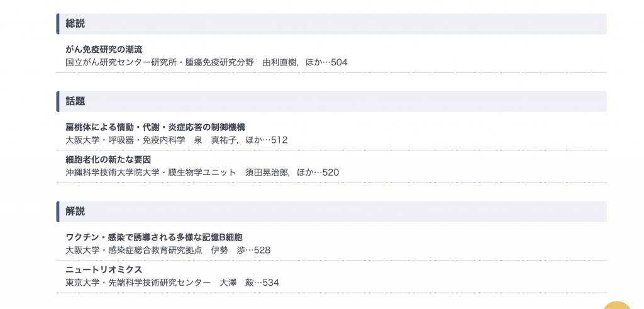Click affiliation 大阪大学・感染症総合教育研究拠点
Image resolution: width=644 pixels, height=309 pixels.
134,250
